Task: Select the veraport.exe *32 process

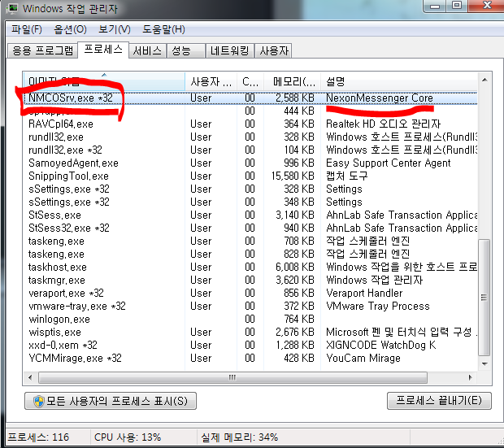Action: tap(250, 293)
